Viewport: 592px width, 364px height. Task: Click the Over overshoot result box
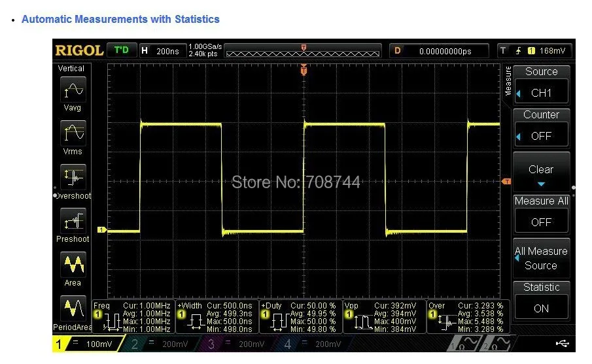[468, 317]
